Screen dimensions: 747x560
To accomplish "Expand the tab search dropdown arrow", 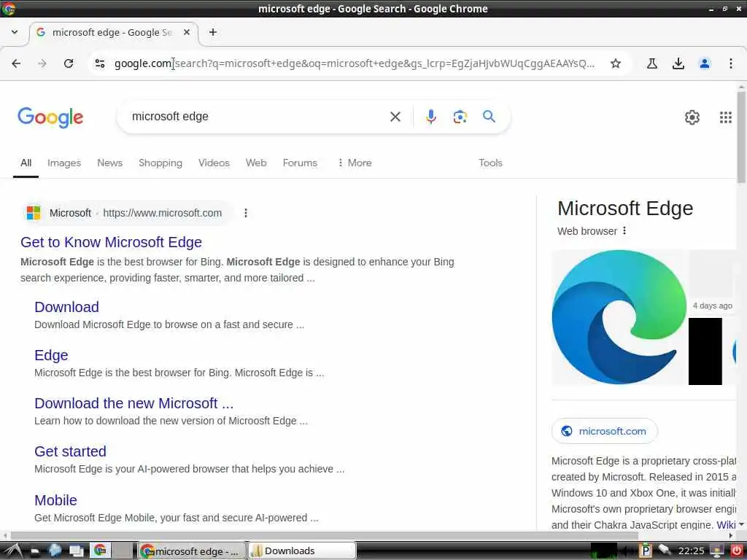I will [x=15, y=32].
